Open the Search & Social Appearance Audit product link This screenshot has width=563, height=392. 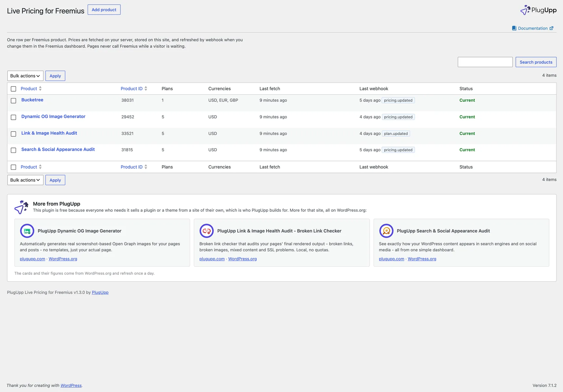pyautogui.click(x=58, y=150)
